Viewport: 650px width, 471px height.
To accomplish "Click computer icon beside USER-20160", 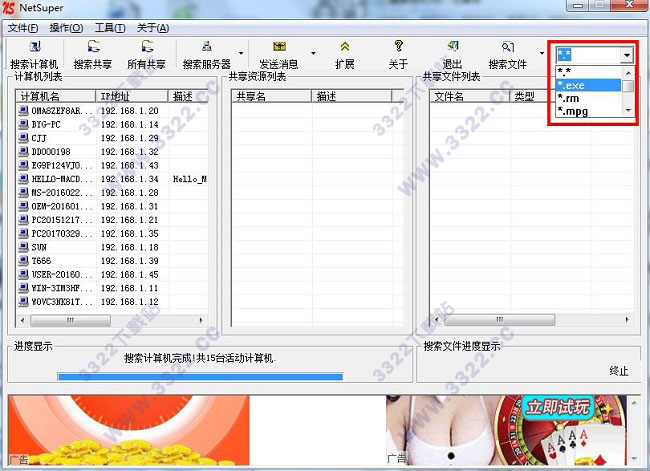I will pyautogui.click(x=24, y=274).
